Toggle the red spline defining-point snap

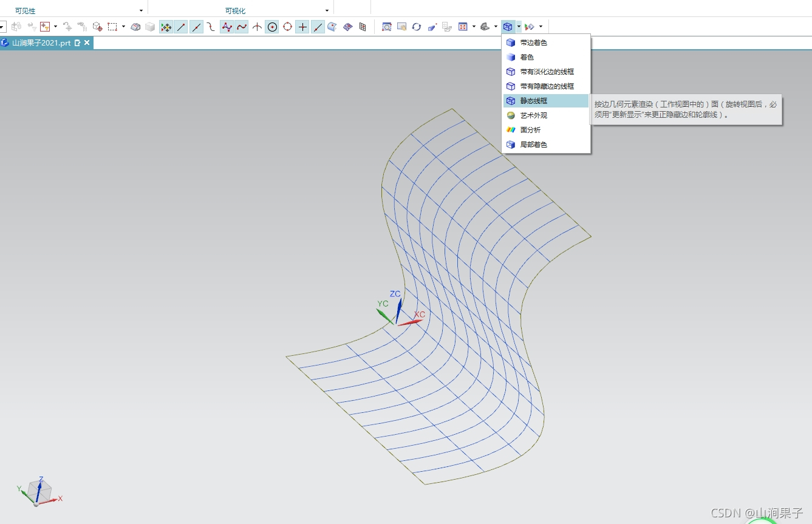242,27
